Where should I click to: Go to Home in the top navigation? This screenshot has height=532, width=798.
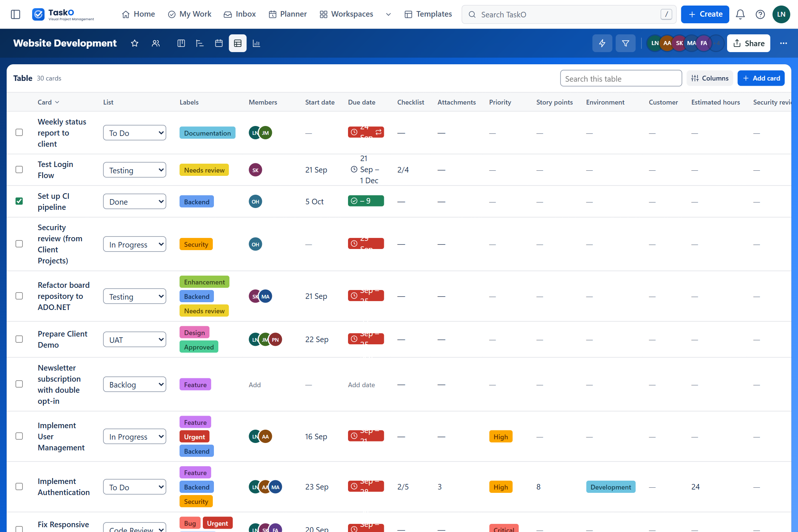tap(139, 14)
